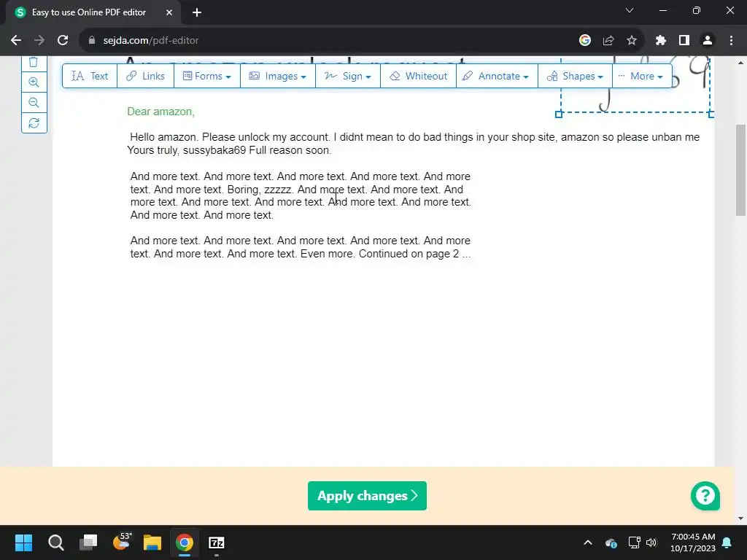Select the Whiteout tool
The width and height of the screenshot is (747, 560).
[418, 76]
